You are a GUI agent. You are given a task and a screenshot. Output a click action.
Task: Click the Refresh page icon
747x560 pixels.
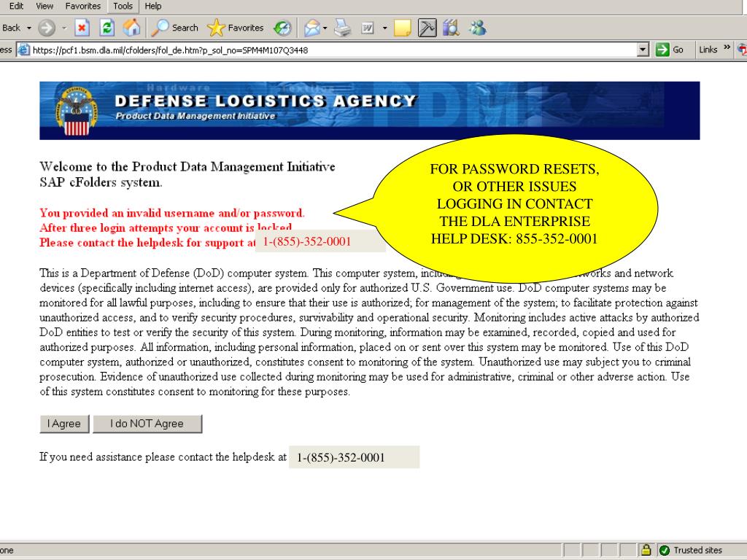click(107, 28)
